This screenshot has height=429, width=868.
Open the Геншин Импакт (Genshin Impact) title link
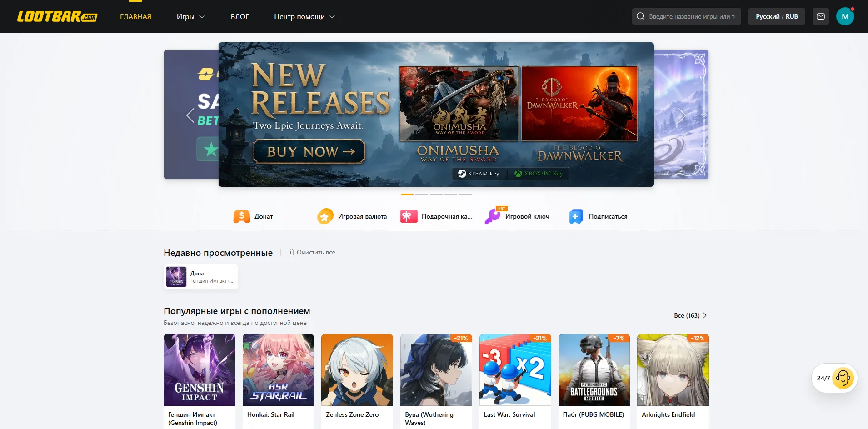click(193, 419)
